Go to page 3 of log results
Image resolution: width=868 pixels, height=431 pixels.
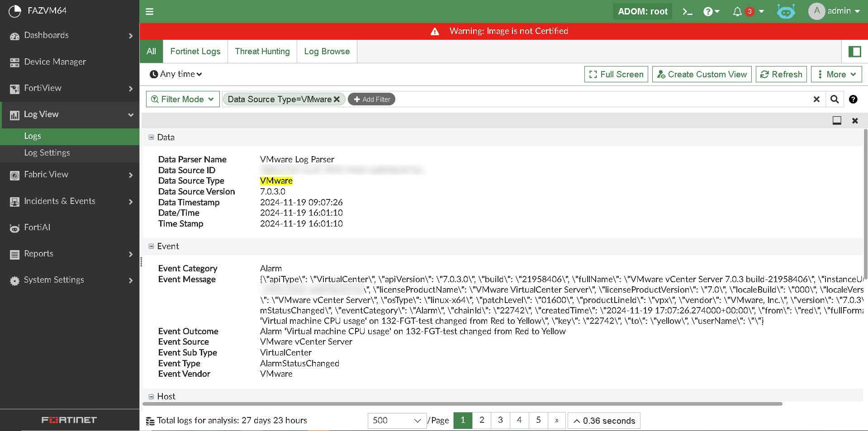(500, 420)
